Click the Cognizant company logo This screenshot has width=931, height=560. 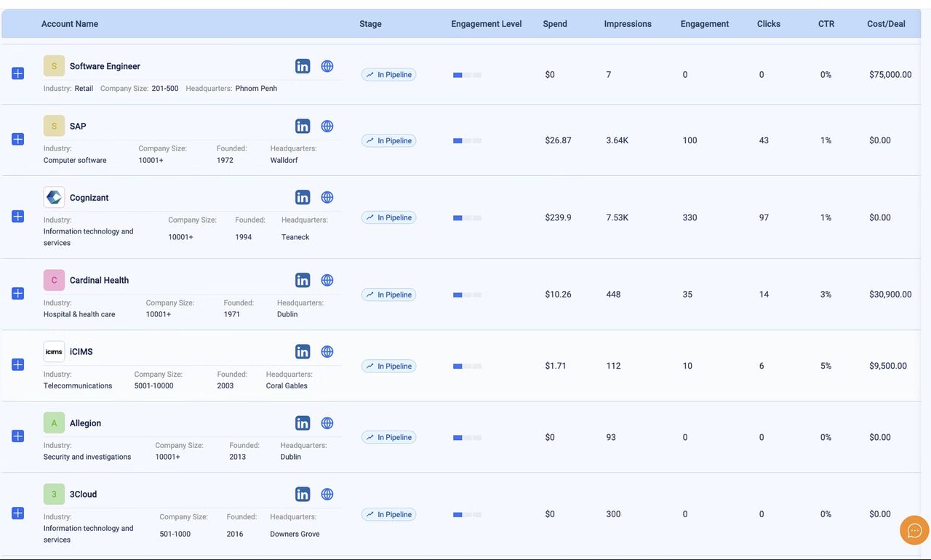point(54,197)
